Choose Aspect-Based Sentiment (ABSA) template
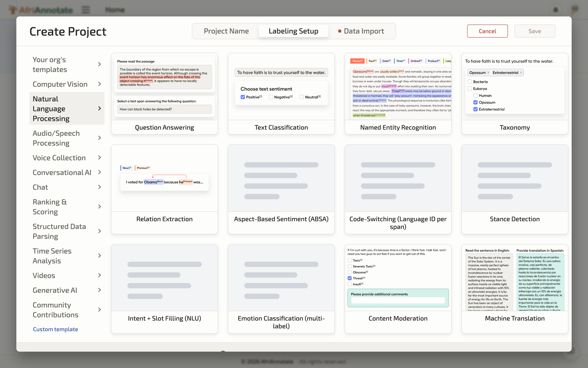This screenshot has height=368, width=588. [281, 189]
